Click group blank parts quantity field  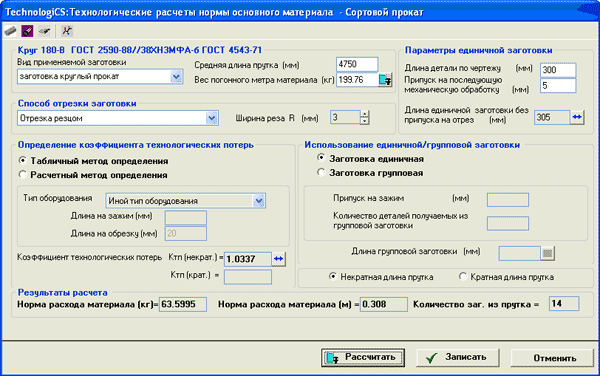(508, 223)
